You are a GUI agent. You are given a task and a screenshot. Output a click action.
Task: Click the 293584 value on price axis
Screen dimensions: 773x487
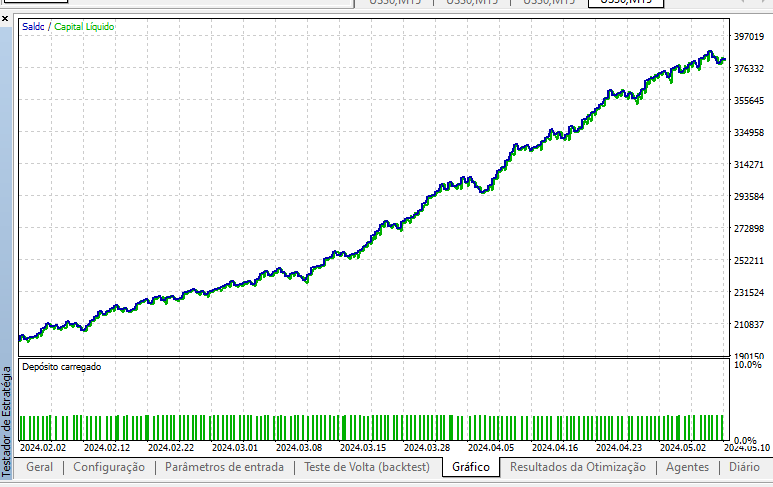point(749,197)
